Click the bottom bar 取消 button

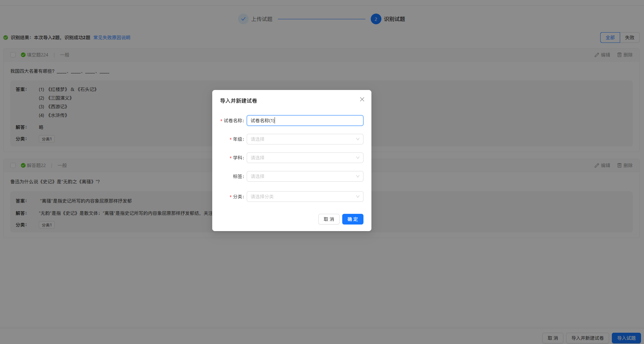tap(553, 338)
